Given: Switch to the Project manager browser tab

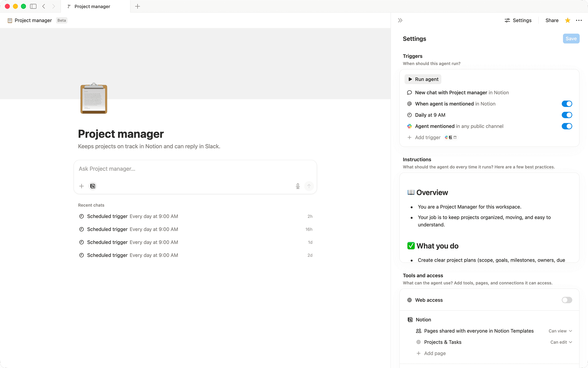Looking at the screenshot, I should click(x=91, y=6).
